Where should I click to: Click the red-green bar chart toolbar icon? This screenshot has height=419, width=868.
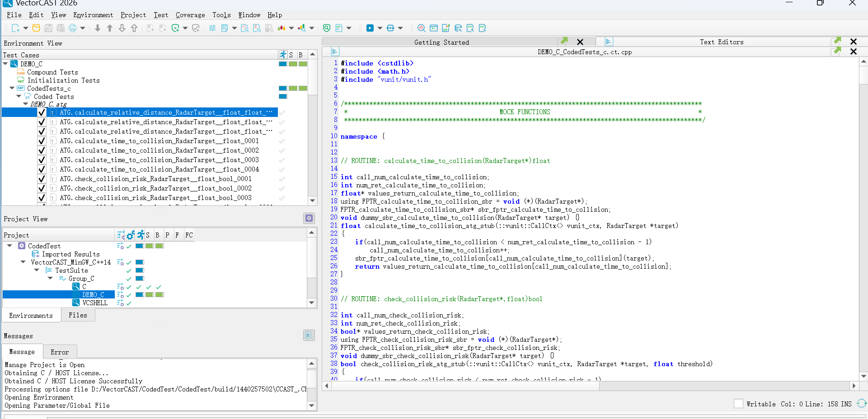pos(282,28)
